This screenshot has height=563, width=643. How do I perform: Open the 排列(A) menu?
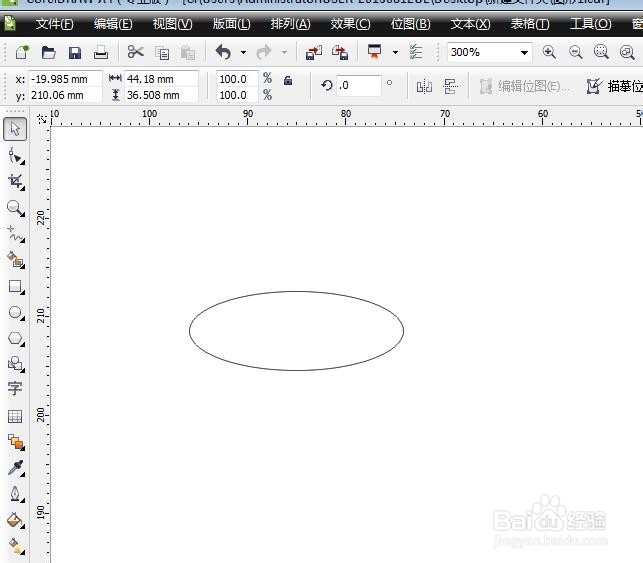(x=291, y=24)
